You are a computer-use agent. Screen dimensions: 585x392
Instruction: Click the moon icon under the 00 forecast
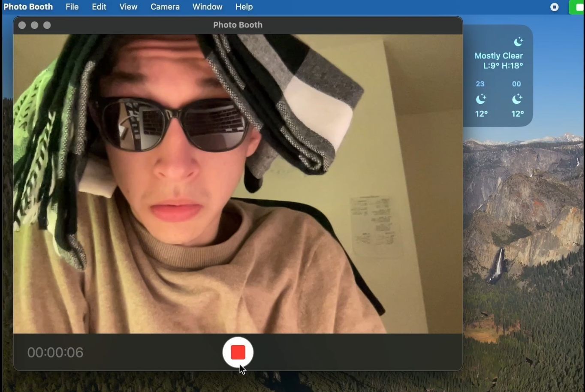point(517,99)
